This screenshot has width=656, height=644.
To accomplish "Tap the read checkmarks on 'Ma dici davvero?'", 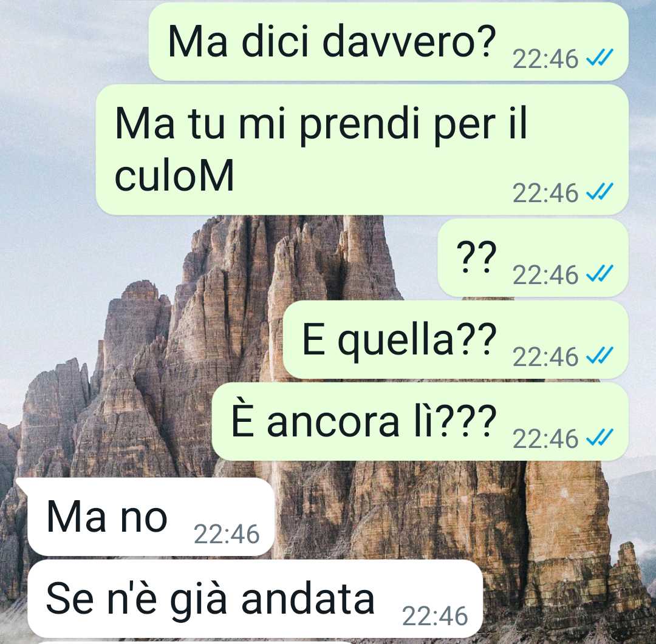I will coord(600,57).
